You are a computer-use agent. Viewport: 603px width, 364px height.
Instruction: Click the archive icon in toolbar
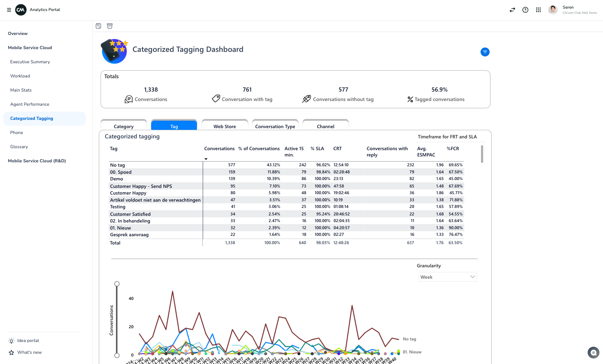(x=110, y=26)
